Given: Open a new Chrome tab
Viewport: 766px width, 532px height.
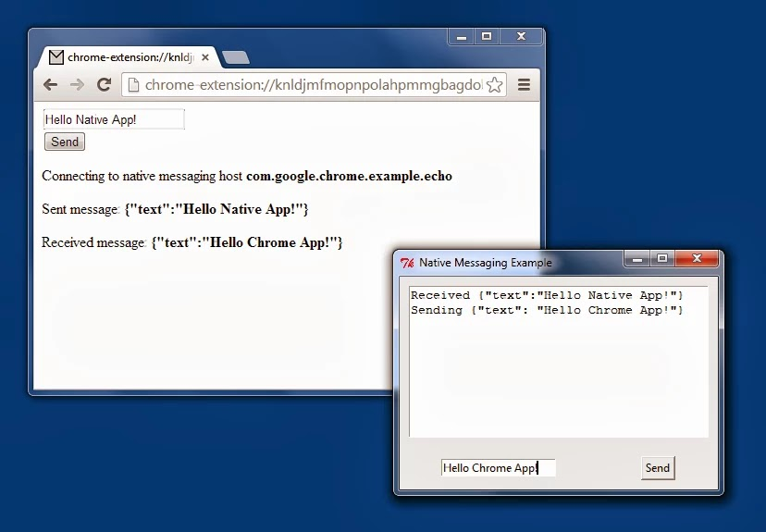Looking at the screenshot, I should tap(236, 57).
